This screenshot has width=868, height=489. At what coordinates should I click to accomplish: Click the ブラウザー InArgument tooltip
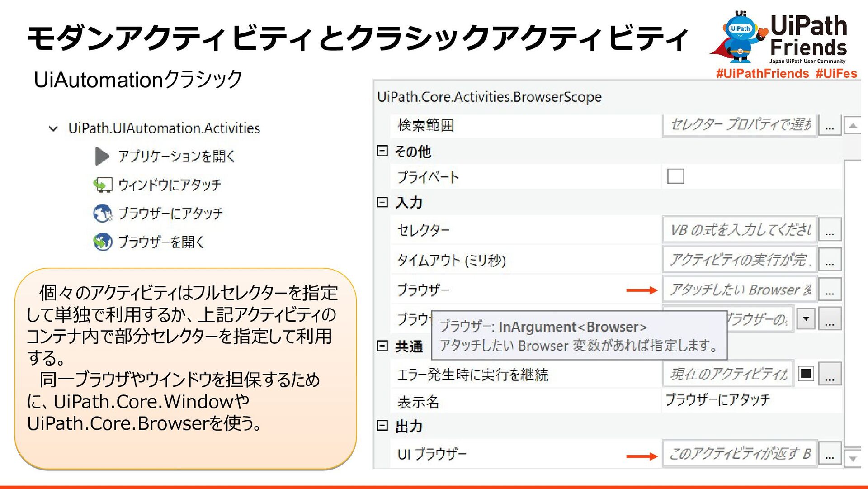(x=579, y=336)
